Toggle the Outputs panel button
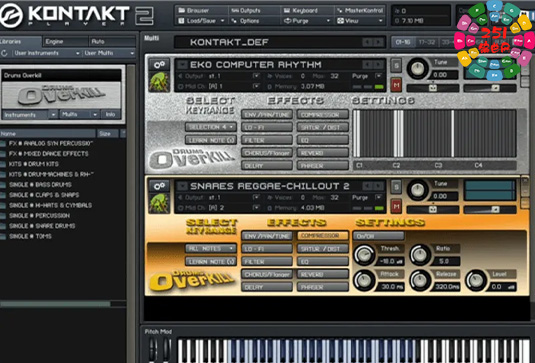This screenshot has width=535, height=363. point(254,11)
